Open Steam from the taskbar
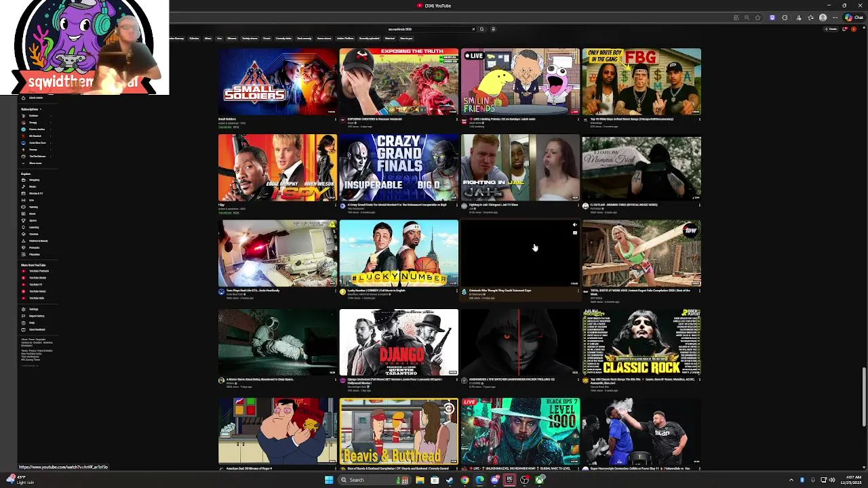Viewport: 868px width, 488px height. [x=450, y=480]
